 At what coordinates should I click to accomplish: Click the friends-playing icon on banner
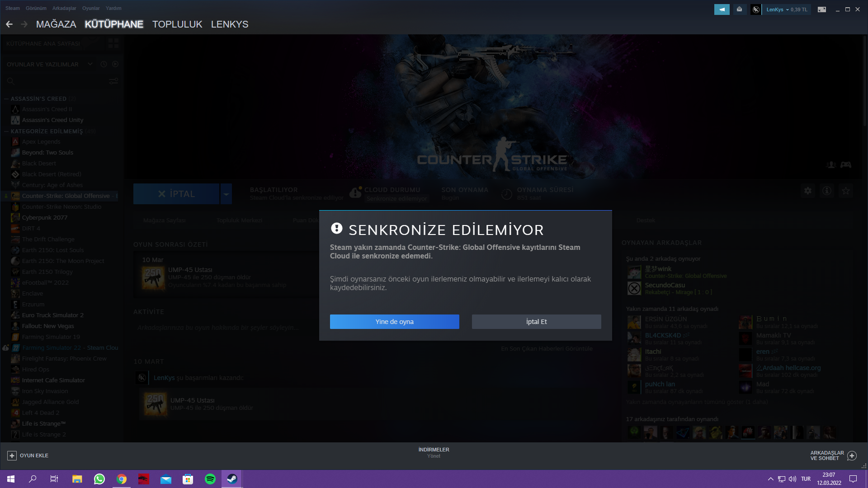click(831, 165)
